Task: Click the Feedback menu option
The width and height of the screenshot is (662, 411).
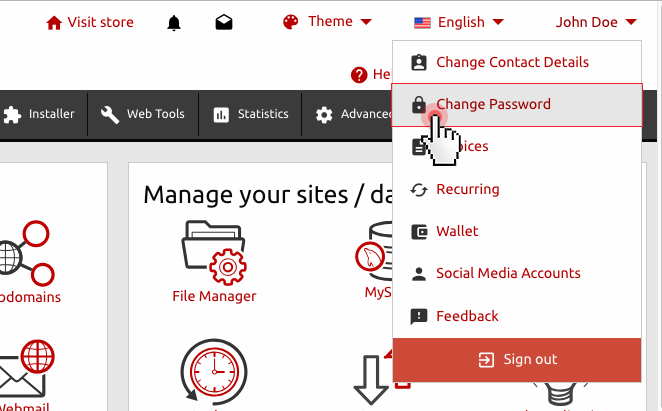Action: point(467,316)
